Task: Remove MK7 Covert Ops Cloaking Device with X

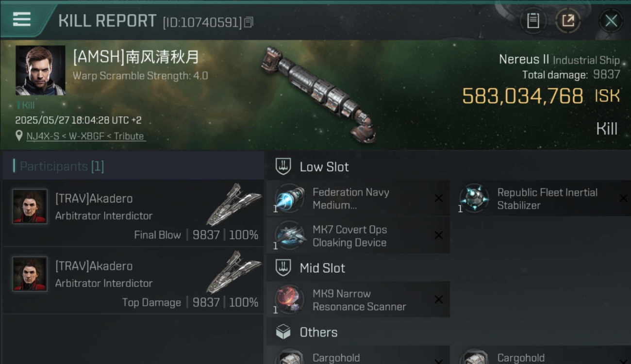Action: coord(438,235)
